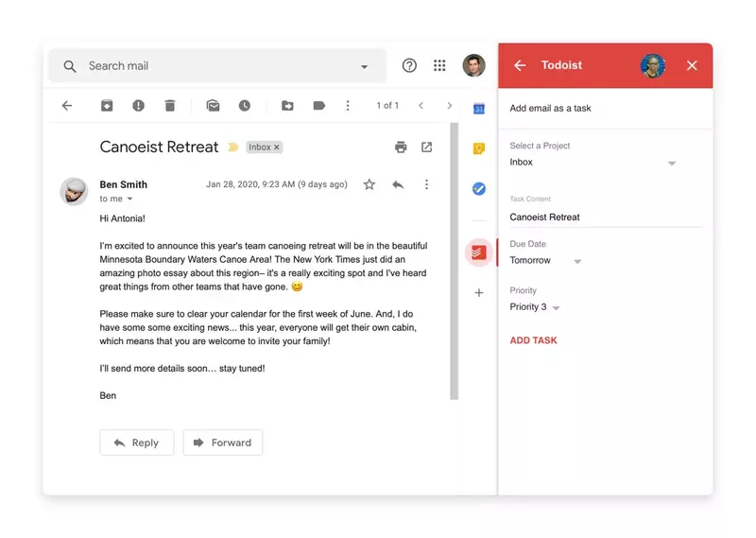
Task: Archive the Canoeist Retreat email
Action: 107,106
